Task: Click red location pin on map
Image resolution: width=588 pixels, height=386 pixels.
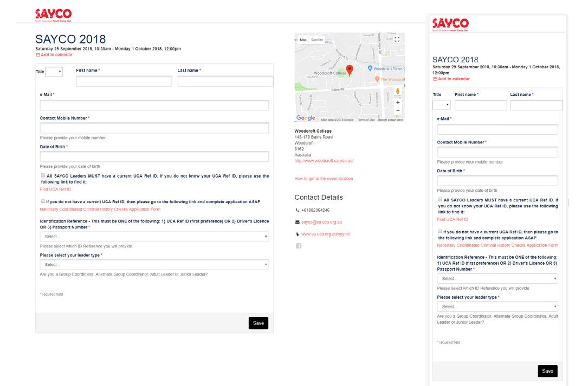Action: [350, 70]
